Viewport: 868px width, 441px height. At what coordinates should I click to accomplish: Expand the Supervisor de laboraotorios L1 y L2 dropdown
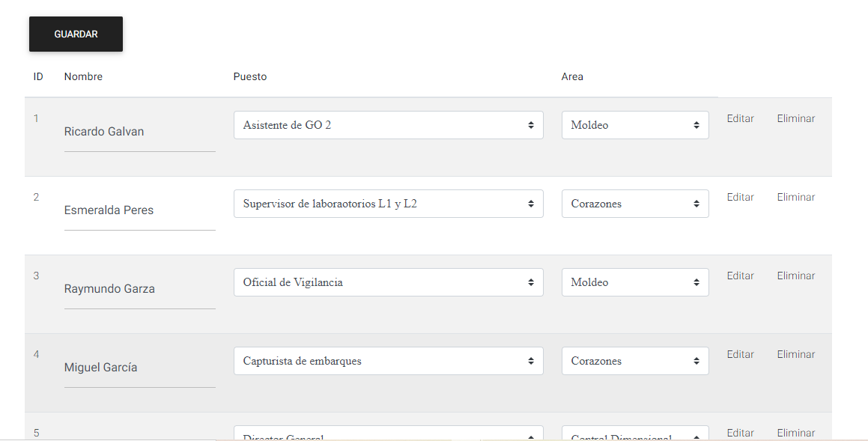point(388,204)
